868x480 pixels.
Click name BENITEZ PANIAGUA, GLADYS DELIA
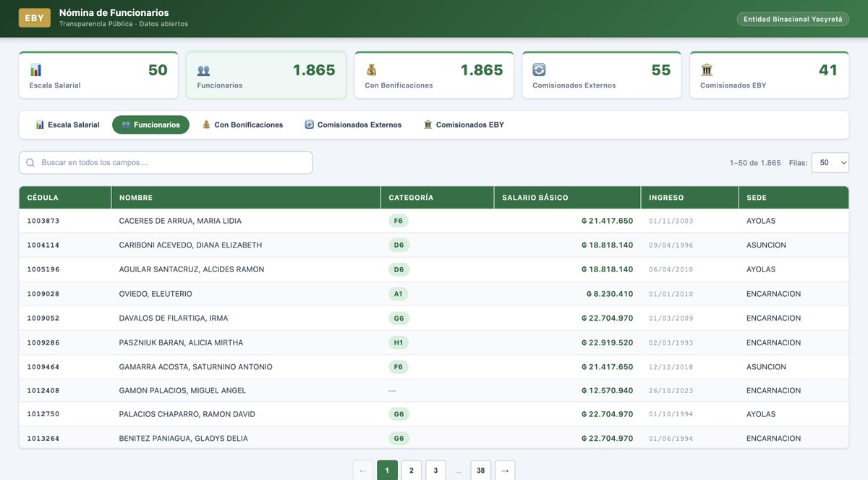click(183, 439)
